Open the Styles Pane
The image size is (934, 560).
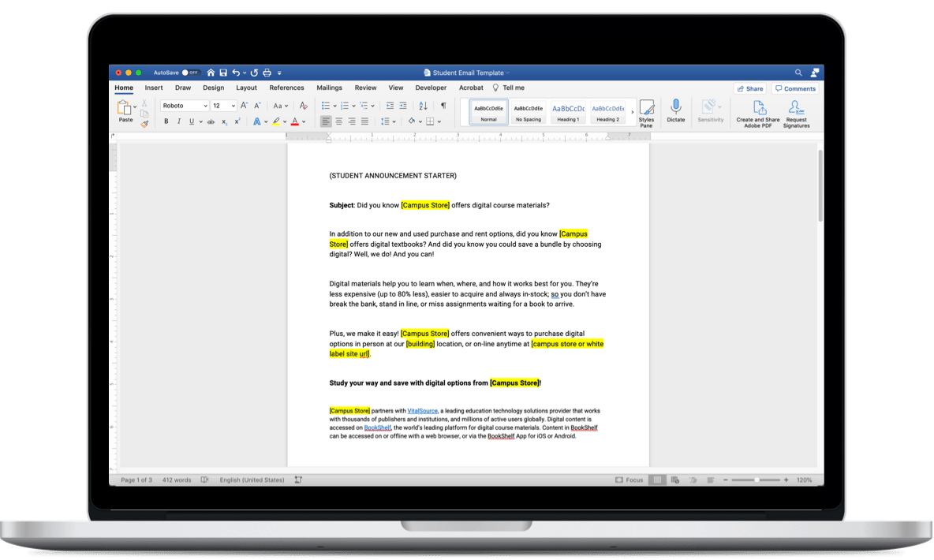(646, 114)
